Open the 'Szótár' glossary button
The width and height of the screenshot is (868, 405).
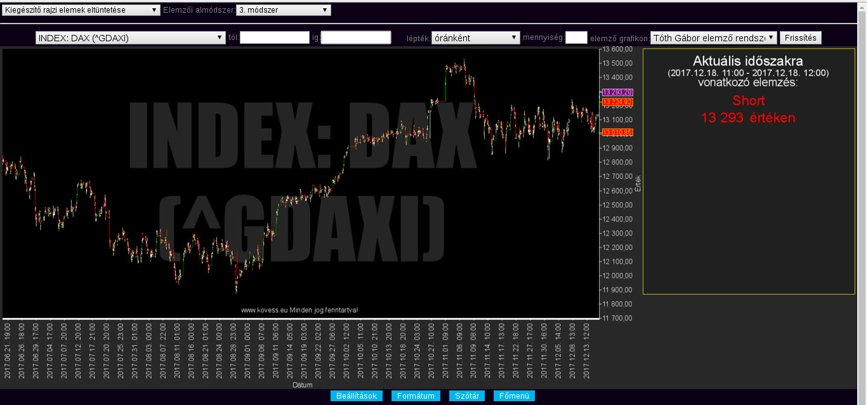467,396
